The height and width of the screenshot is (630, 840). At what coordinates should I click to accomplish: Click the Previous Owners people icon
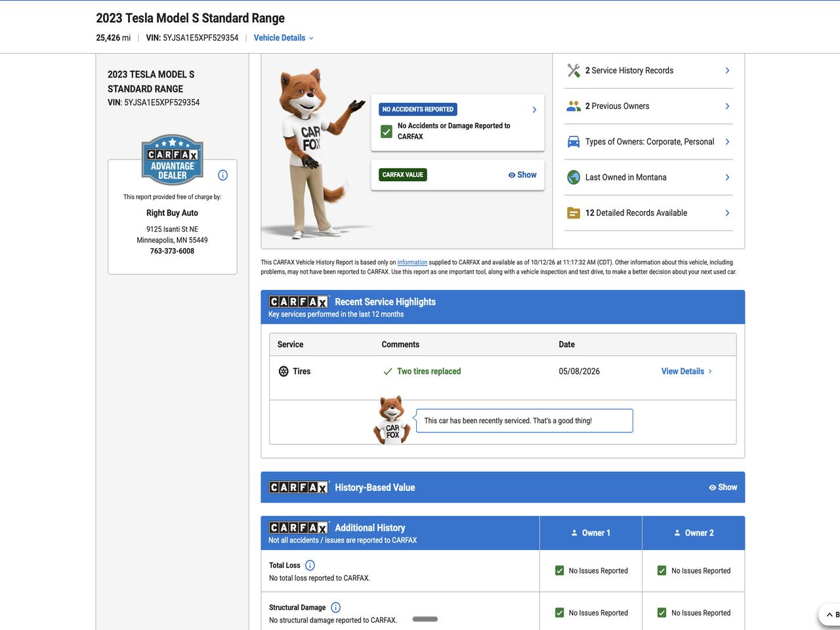click(x=574, y=106)
